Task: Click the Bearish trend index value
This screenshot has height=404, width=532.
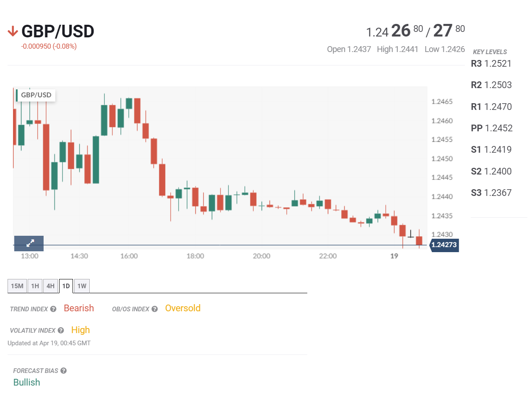Action: coord(79,308)
